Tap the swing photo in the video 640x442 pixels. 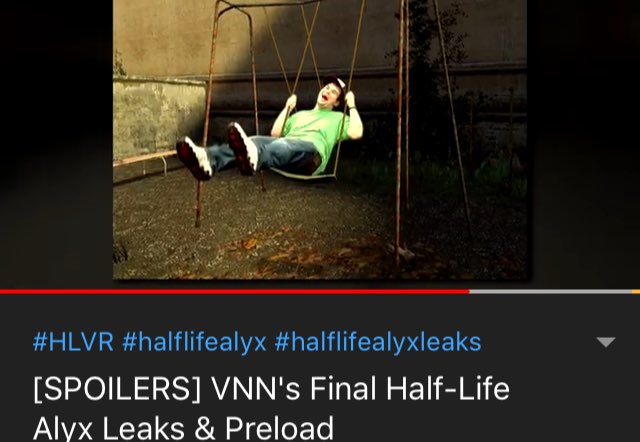point(320,140)
